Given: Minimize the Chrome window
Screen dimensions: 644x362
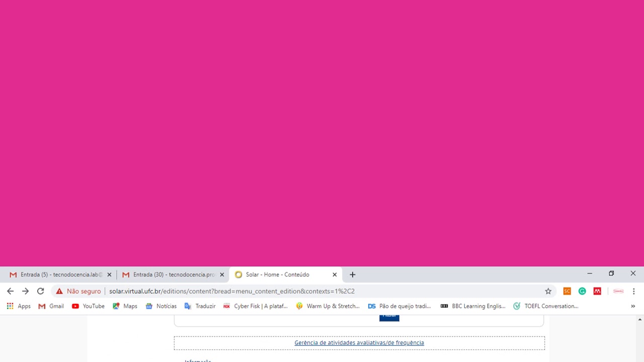Looking at the screenshot, I should 590,274.
